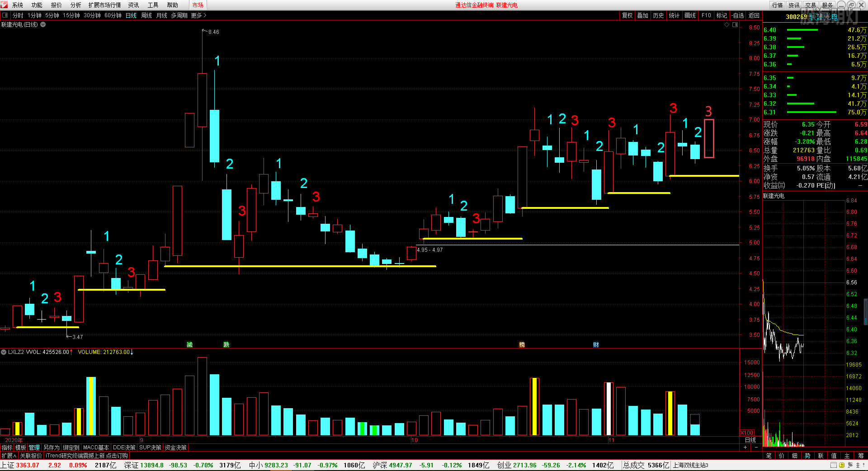
Task: Click the list window icon in status bar
Action: (x=834, y=465)
